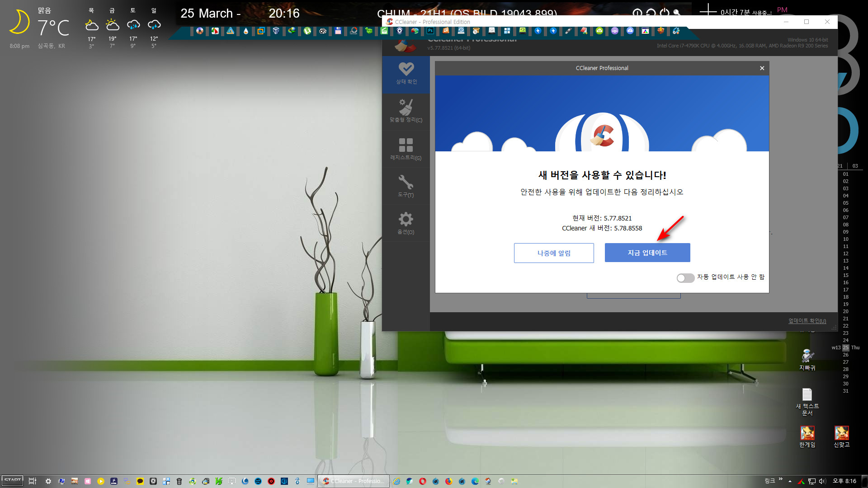Open network status icon in system tray
This screenshot has width=868, height=488.
point(812,481)
